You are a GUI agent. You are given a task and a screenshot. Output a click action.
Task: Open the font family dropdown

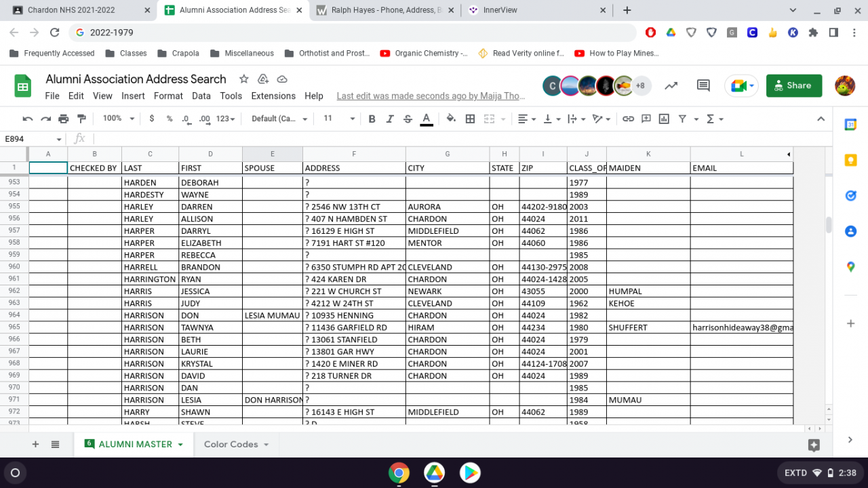[279, 119]
